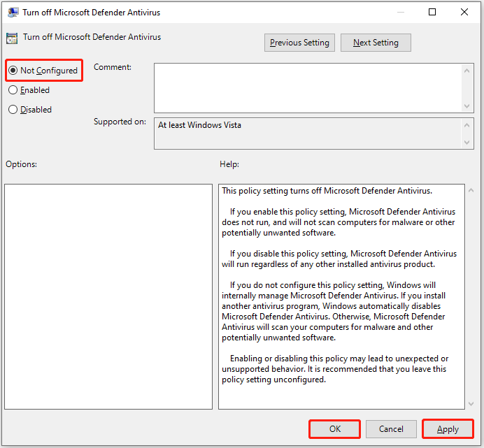Apply the policy changes
The width and height of the screenshot is (484, 448).
coord(448,429)
